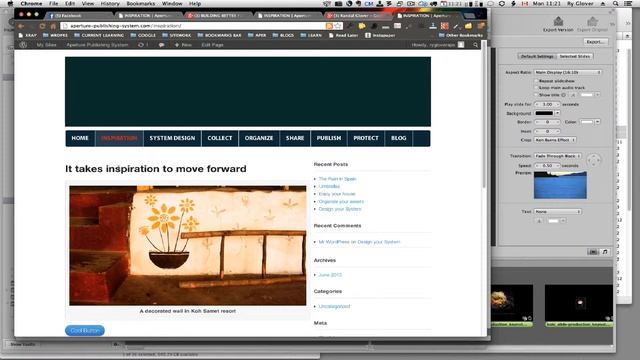Viewport: 640px width, 360px height.
Task: Click the black Background color swatch
Action: pos(544,113)
